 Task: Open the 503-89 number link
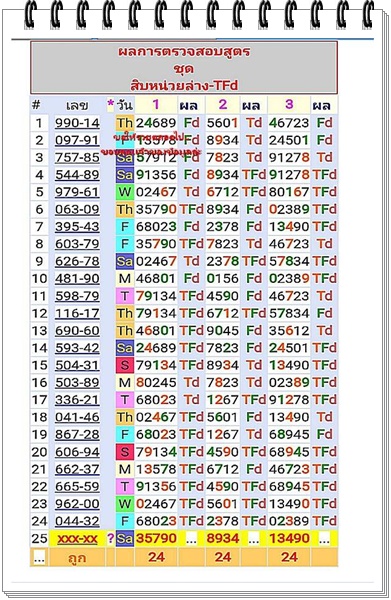tap(77, 383)
